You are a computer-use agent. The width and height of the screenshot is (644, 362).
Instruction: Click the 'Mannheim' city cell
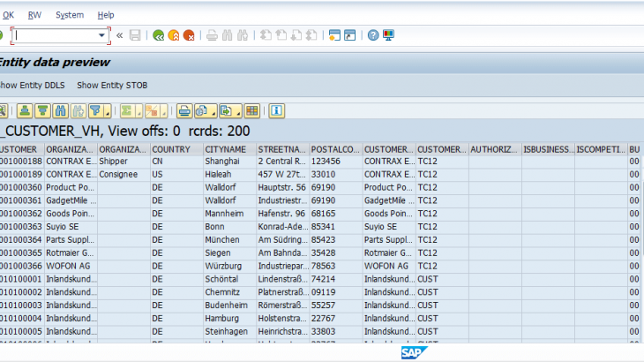point(230,214)
